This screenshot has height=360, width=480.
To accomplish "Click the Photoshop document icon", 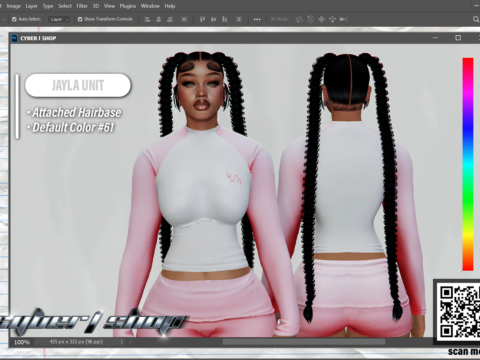I will pyautogui.click(x=14, y=38).
